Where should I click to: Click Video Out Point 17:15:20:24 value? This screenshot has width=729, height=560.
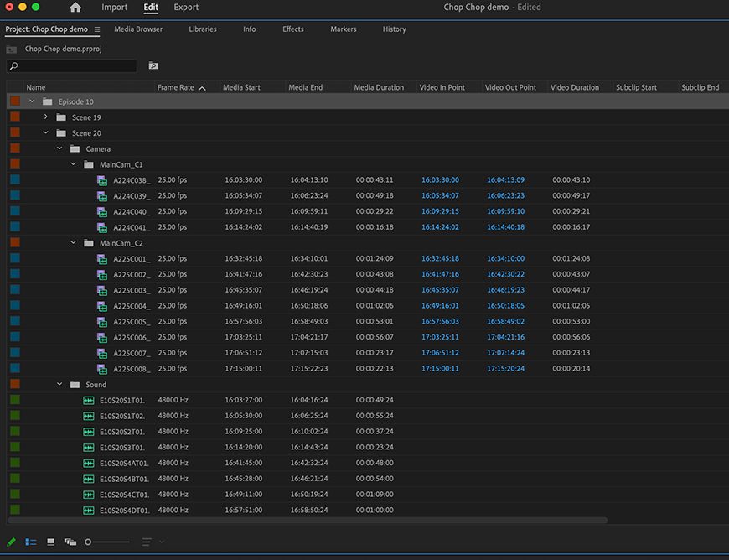505,369
